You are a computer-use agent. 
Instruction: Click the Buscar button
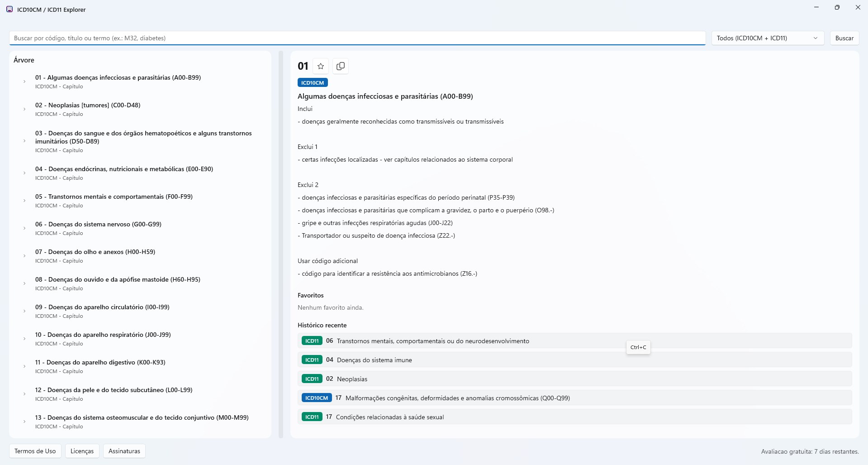tap(844, 38)
